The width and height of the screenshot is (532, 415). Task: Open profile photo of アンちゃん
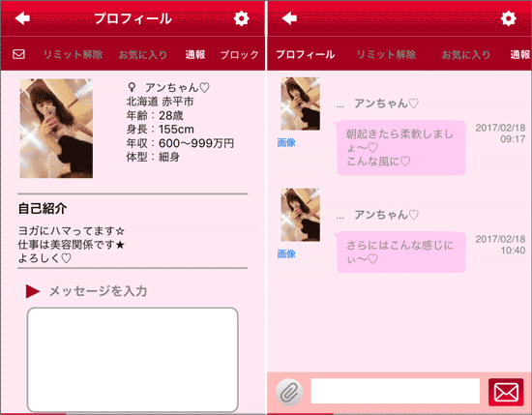click(x=56, y=129)
